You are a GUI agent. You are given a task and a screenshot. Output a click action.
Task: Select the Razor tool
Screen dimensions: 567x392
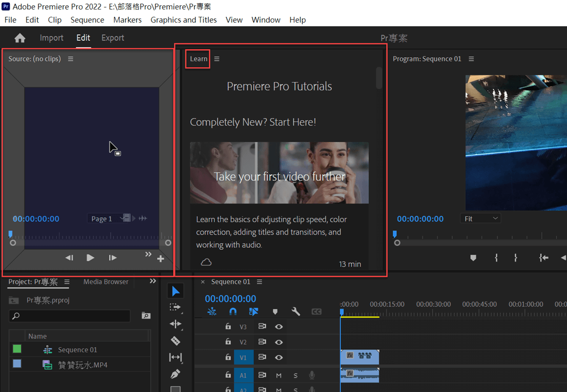pos(175,341)
